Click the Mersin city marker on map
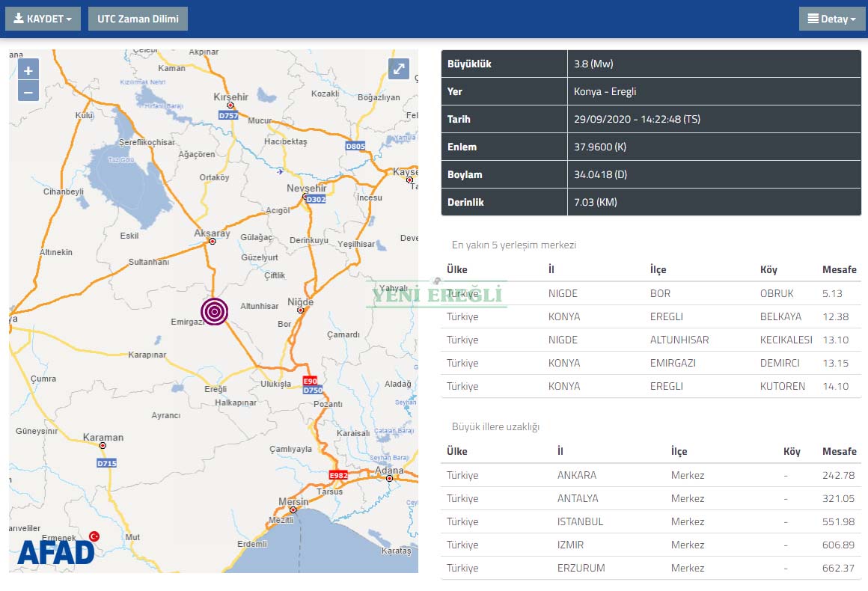The height and width of the screenshot is (591, 868). point(293,510)
